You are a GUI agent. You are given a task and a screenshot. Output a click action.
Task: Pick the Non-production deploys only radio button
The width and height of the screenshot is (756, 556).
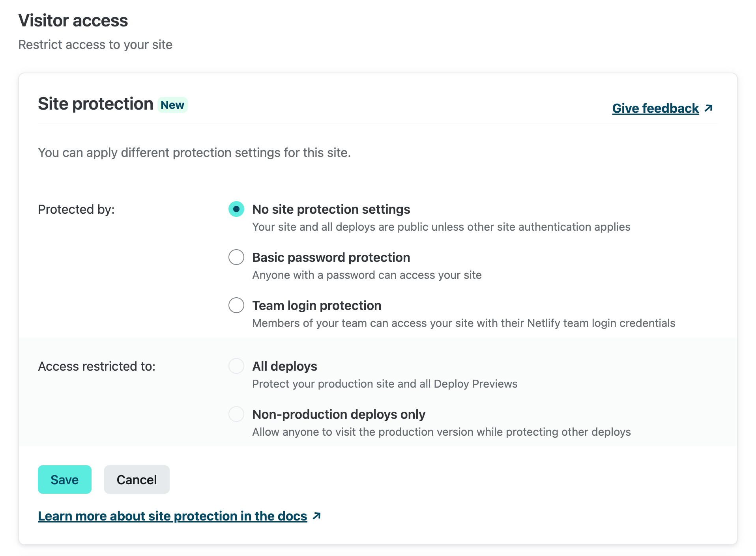(236, 414)
